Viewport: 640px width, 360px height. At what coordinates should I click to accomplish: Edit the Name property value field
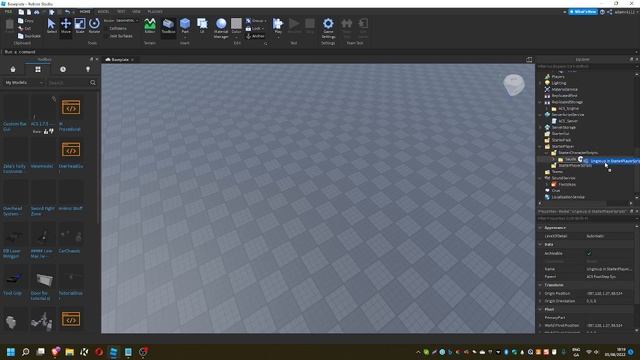[609, 269]
